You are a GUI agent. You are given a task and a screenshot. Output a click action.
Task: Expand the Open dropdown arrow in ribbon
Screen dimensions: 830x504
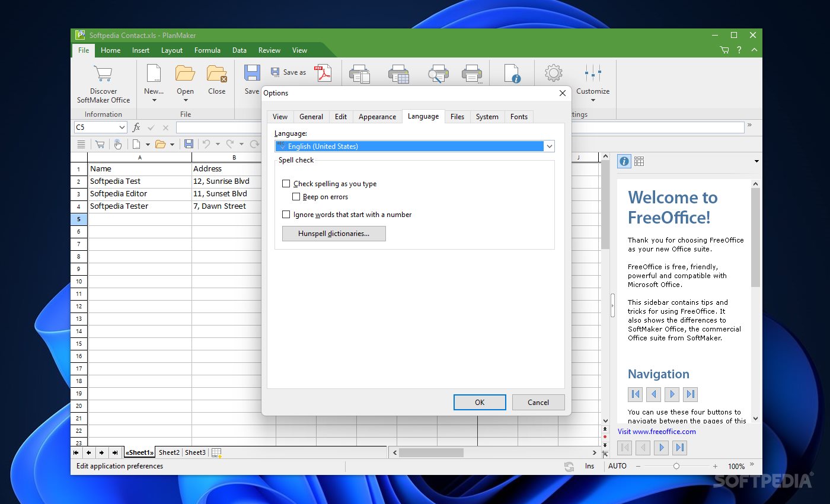(185, 100)
